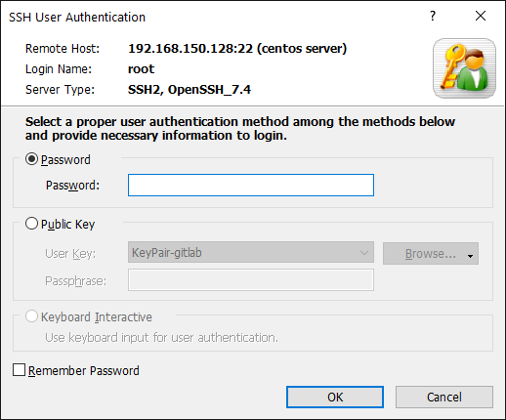The width and height of the screenshot is (506, 420).
Task: Select the Keyboard Interactive radio button
Action: point(31,316)
